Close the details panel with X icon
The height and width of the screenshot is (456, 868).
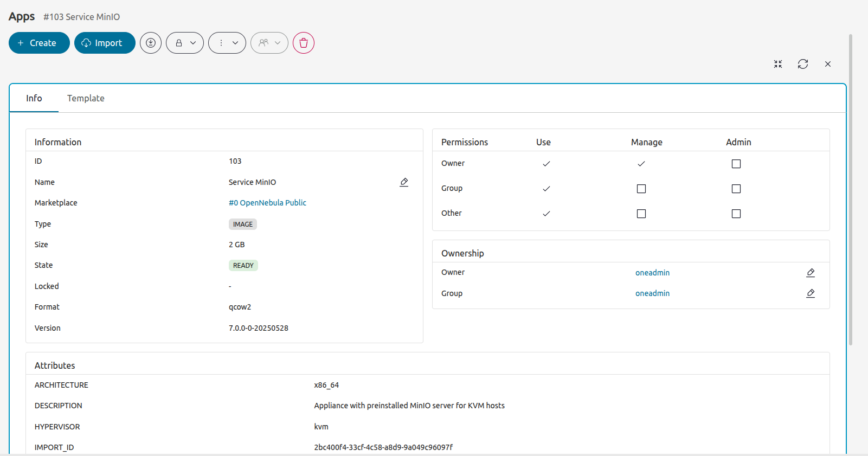pos(828,64)
